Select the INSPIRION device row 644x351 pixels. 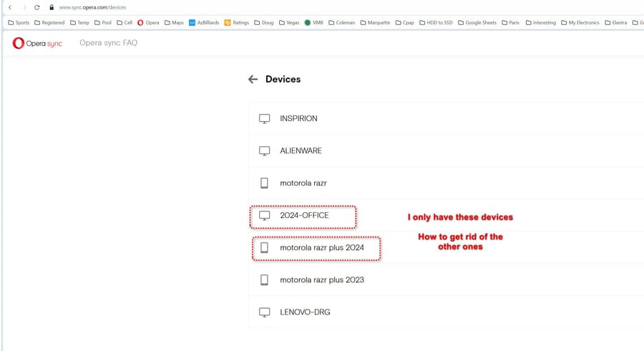[446, 118]
